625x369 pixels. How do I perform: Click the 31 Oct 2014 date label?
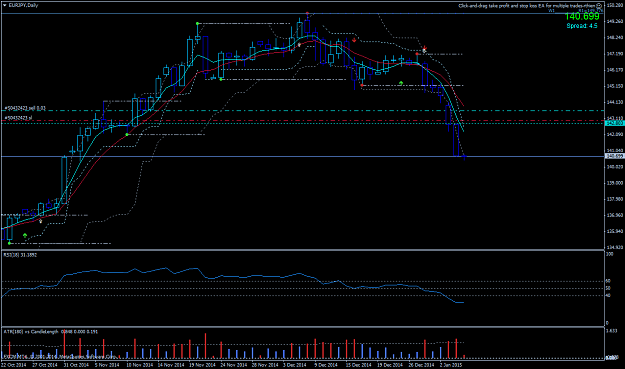pos(76,365)
